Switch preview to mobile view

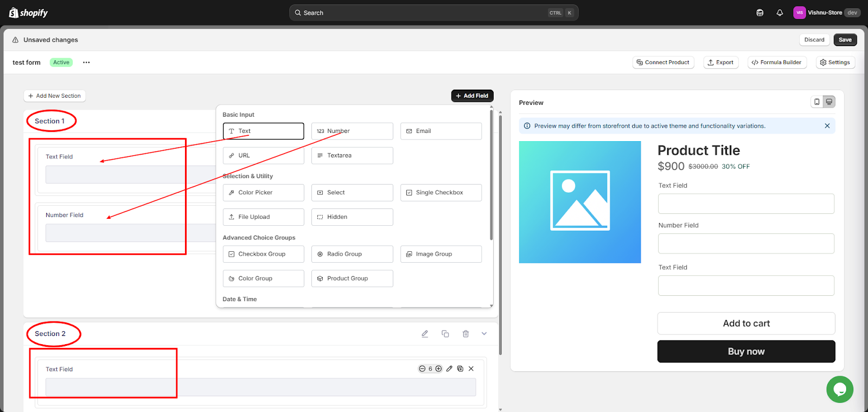pos(817,102)
